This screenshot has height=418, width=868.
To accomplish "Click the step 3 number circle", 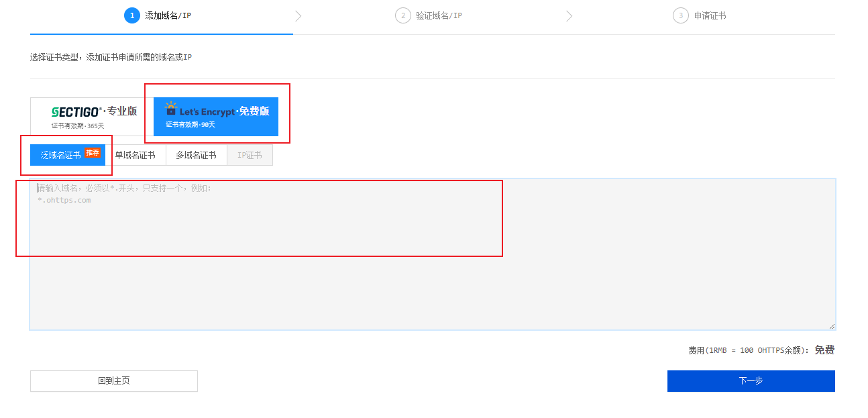I will pos(681,15).
